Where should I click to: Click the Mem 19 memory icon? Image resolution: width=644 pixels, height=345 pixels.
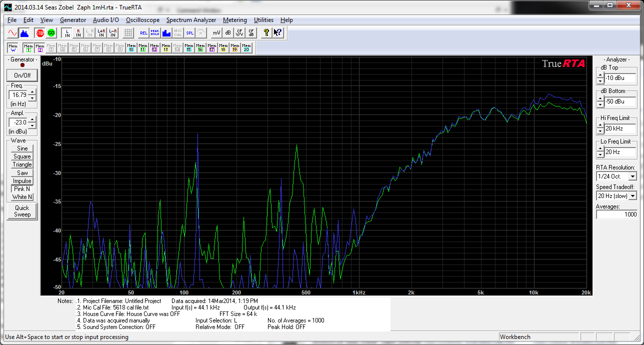(x=235, y=48)
